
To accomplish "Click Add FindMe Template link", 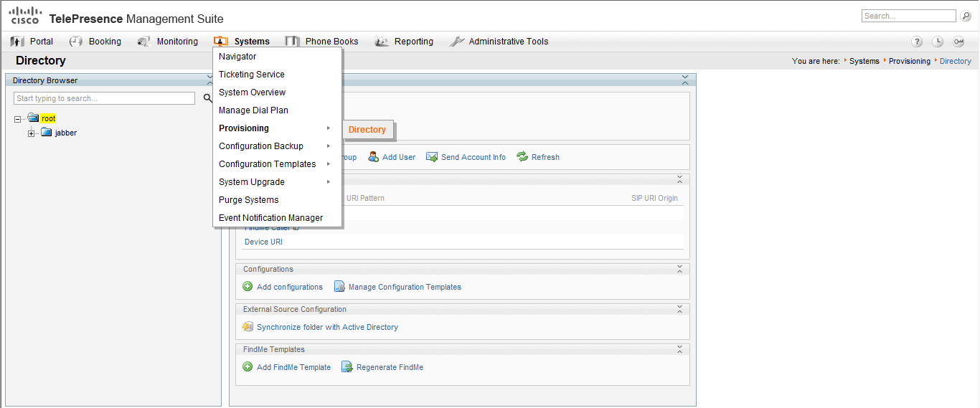I will [293, 367].
